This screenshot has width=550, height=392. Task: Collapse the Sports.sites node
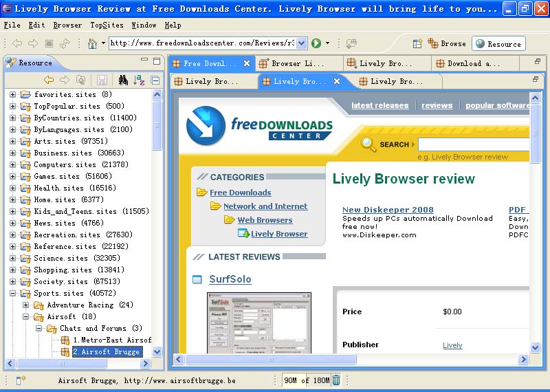point(12,293)
